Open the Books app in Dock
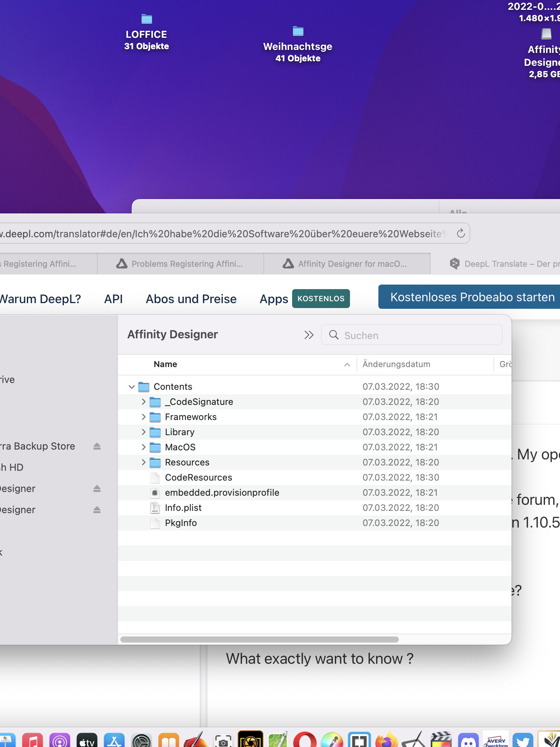This screenshot has width=560, height=747. pos(169,740)
